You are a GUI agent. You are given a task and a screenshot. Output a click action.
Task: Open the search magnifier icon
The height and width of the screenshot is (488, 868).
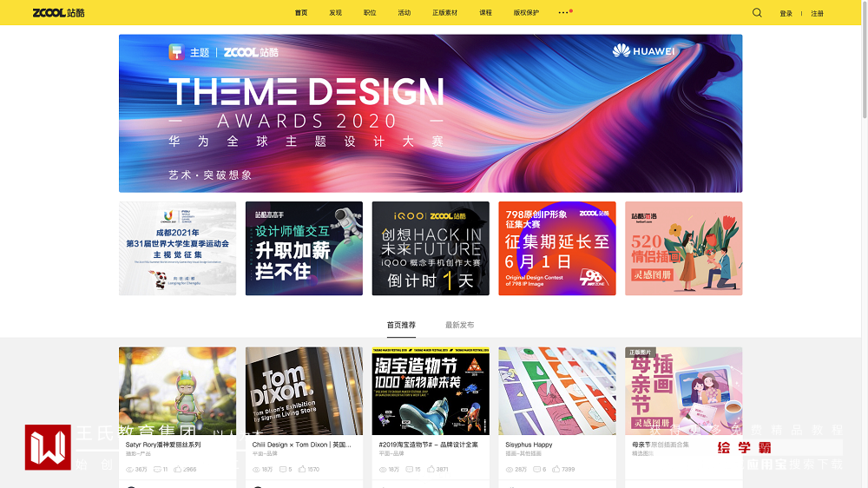(x=757, y=13)
